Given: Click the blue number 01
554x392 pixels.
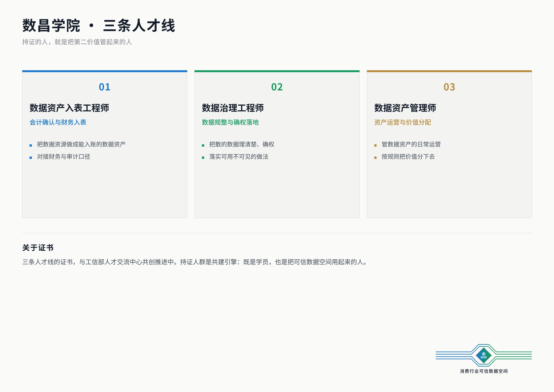Looking at the screenshot, I should tap(105, 87).
